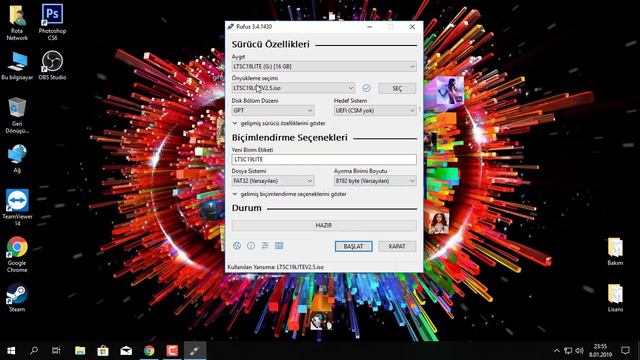Image resolution: width=640 pixels, height=360 pixels.
Task: Open Rufus language selection globe icon
Action: pyautogui.click(x=237, y=246)
